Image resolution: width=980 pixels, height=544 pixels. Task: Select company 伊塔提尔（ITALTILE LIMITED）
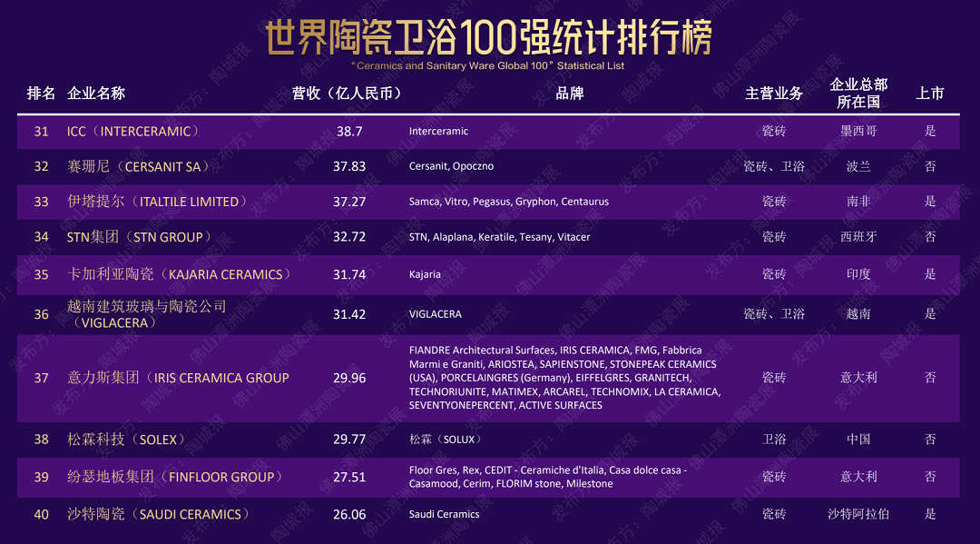click(160, 202)
